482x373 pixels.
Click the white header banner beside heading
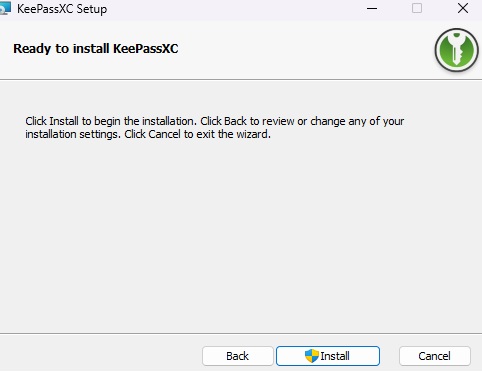click(300, 49)
